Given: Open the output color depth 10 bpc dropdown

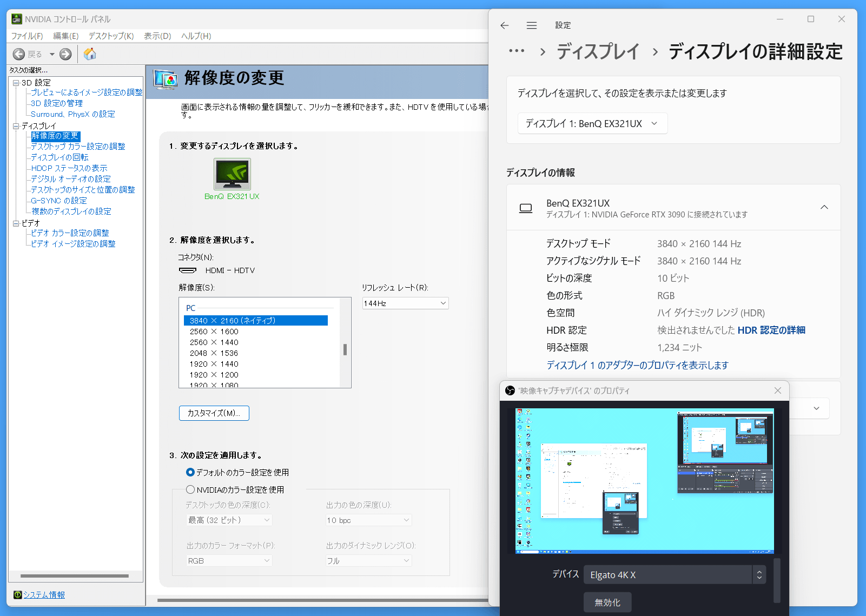Looking at the screenshot, I should coord(368,520).
